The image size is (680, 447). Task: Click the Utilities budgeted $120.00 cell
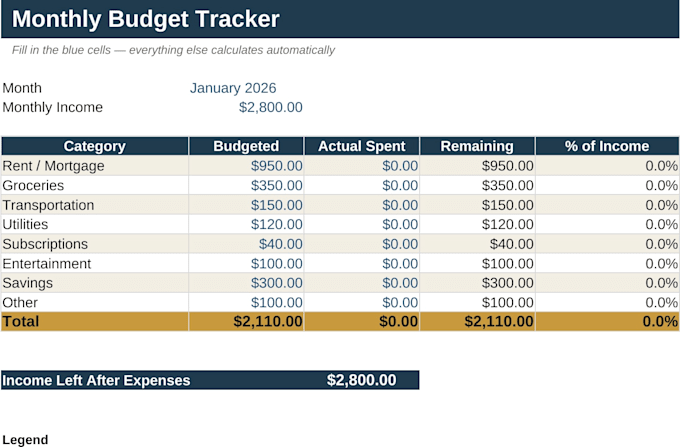[x=246, y=224]
